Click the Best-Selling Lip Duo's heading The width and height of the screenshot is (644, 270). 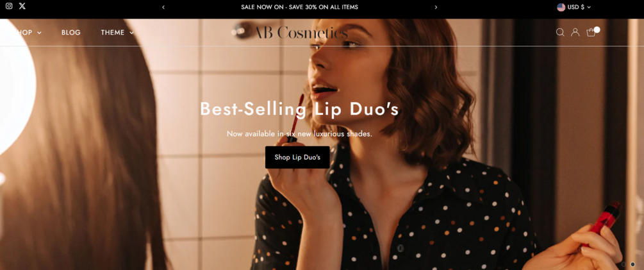coord(299,109)
